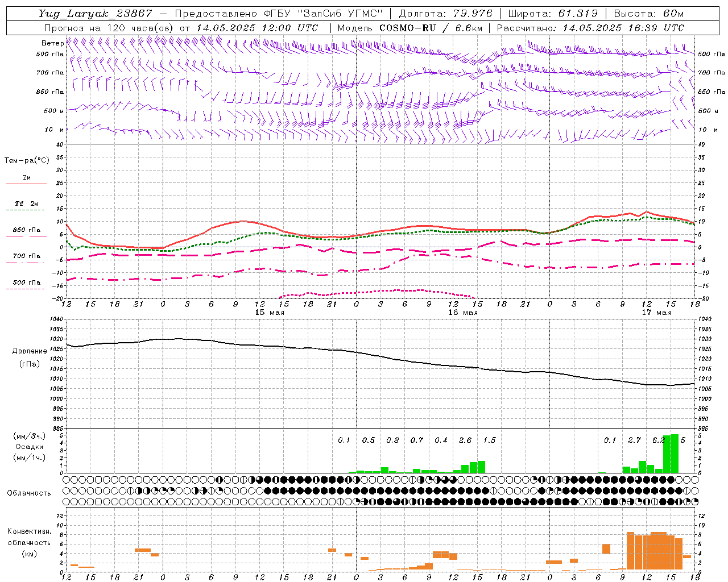This screenshot has width=728, height=582.
Task: Select the 850 гПа temperature legend entry
Action: pos(26,230)
